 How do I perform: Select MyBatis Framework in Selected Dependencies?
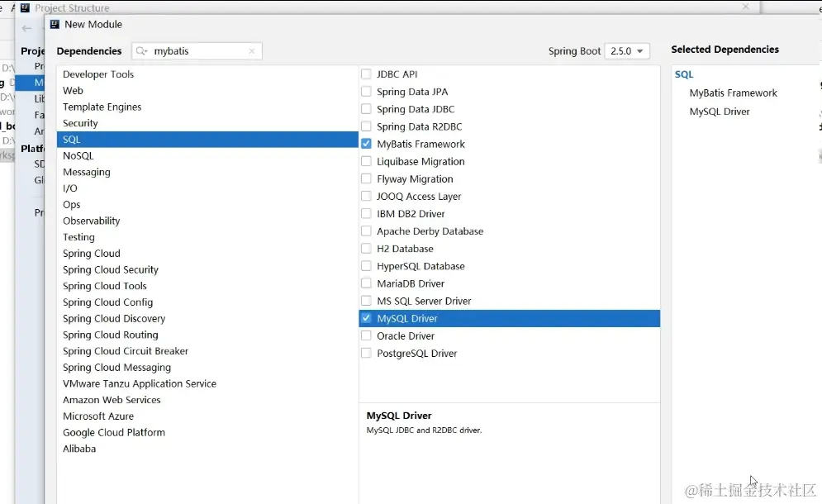coord(734,93)
